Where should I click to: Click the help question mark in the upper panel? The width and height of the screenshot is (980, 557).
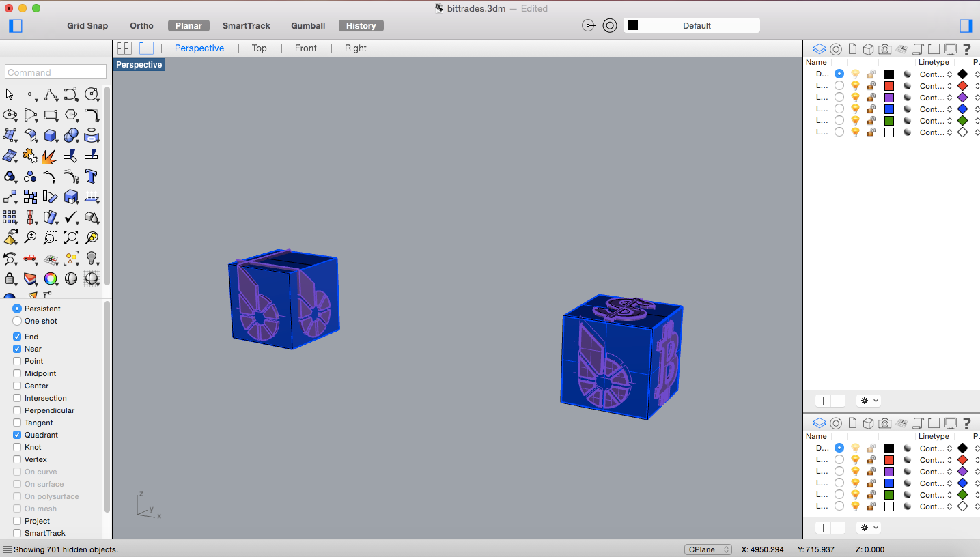(966, 49)
